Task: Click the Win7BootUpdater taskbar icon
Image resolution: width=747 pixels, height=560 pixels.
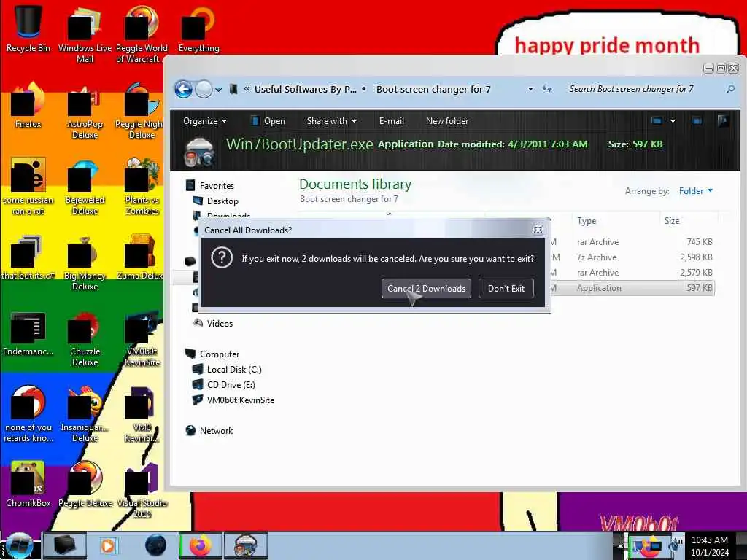Action: (x=246, y=545)
